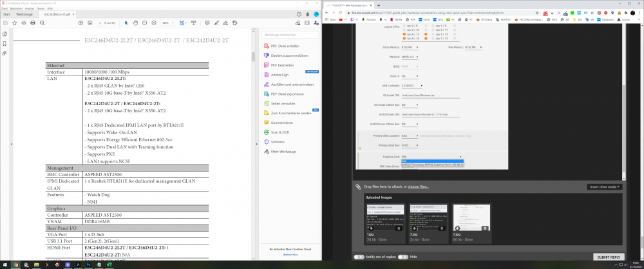Open the 'Insert other media' dropdown

pos(605,186)
